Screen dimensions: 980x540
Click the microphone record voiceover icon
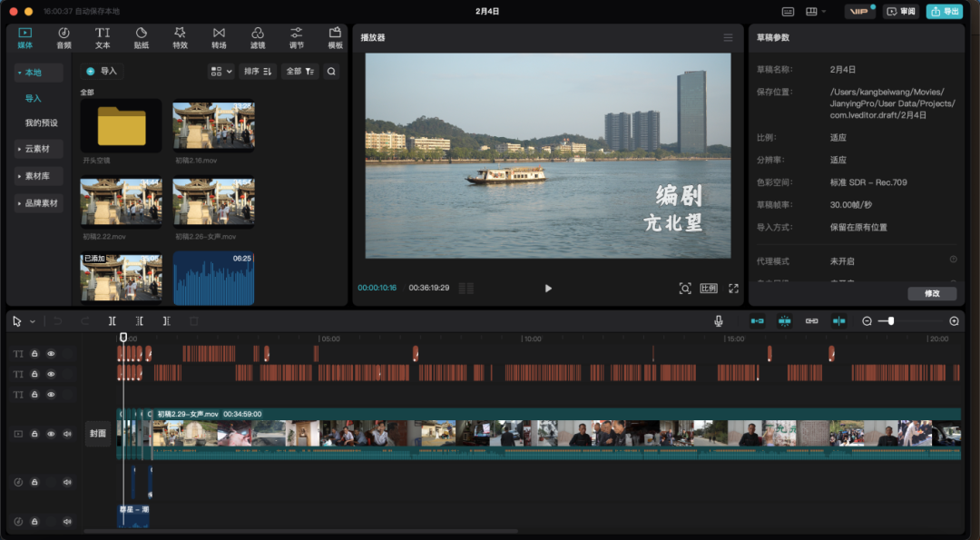coord(719,321)
